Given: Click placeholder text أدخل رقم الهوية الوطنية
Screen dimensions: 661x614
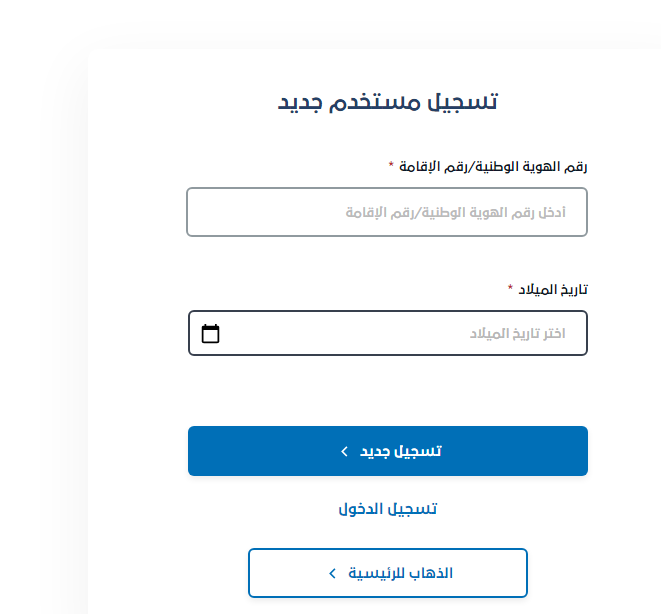Looking at the screenshot, I should (456, 213).
